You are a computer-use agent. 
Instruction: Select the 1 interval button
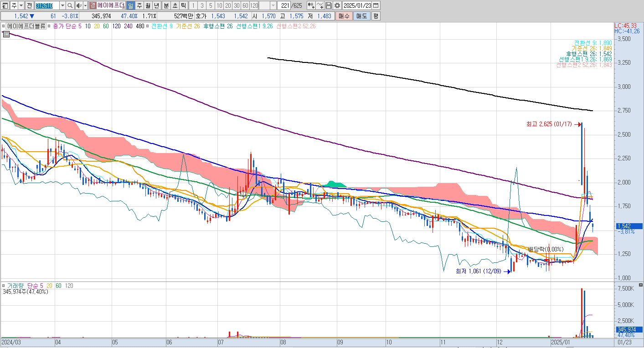193,5
